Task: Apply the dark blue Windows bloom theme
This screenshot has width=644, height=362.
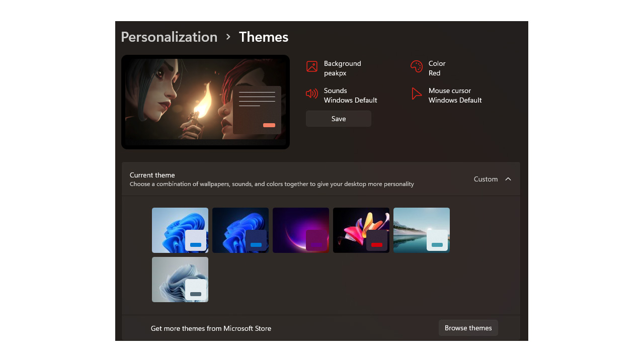Action: tap(240, 230)
